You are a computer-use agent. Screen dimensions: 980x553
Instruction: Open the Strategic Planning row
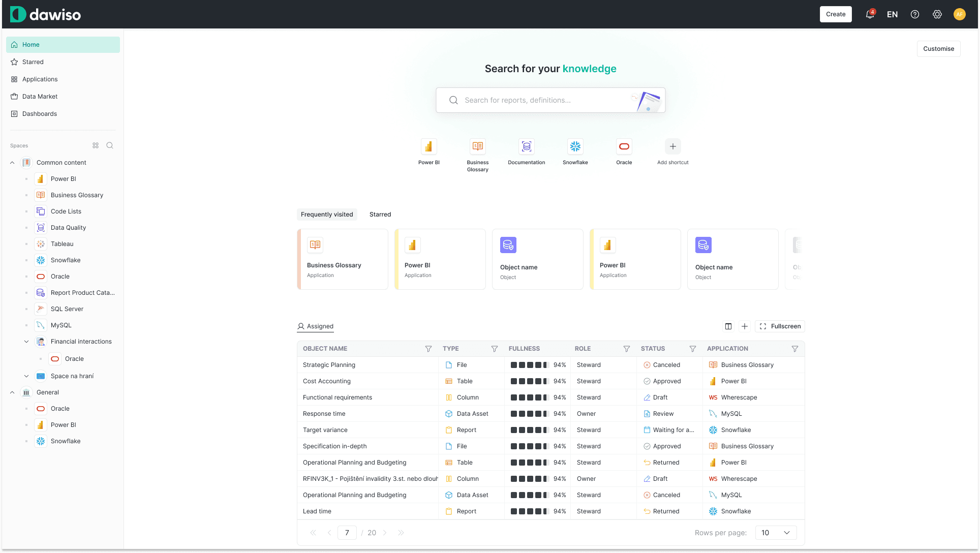550,365
